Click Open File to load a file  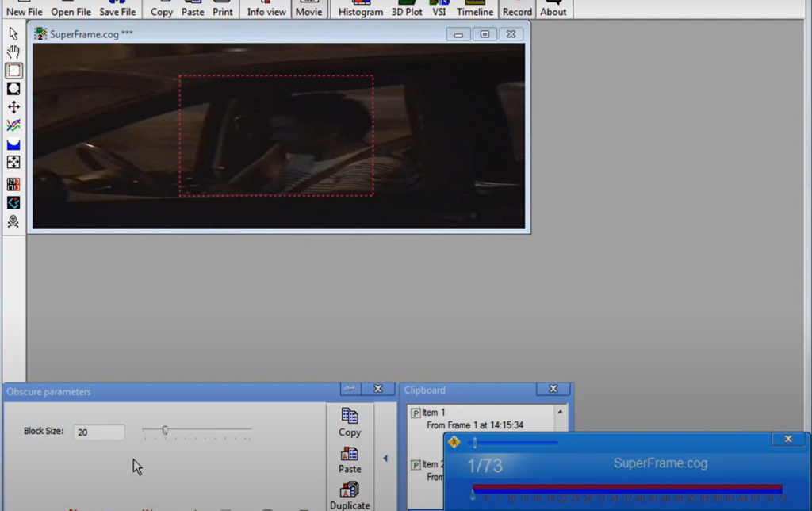pos(71,8)
